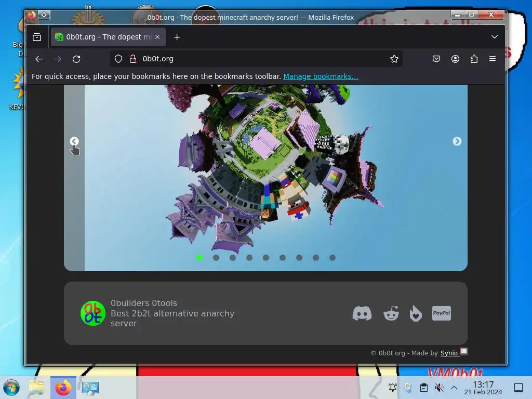The width and height of the screenshot is (532, 399).
Task: Save page to Pocket
Action: point(436,59)
